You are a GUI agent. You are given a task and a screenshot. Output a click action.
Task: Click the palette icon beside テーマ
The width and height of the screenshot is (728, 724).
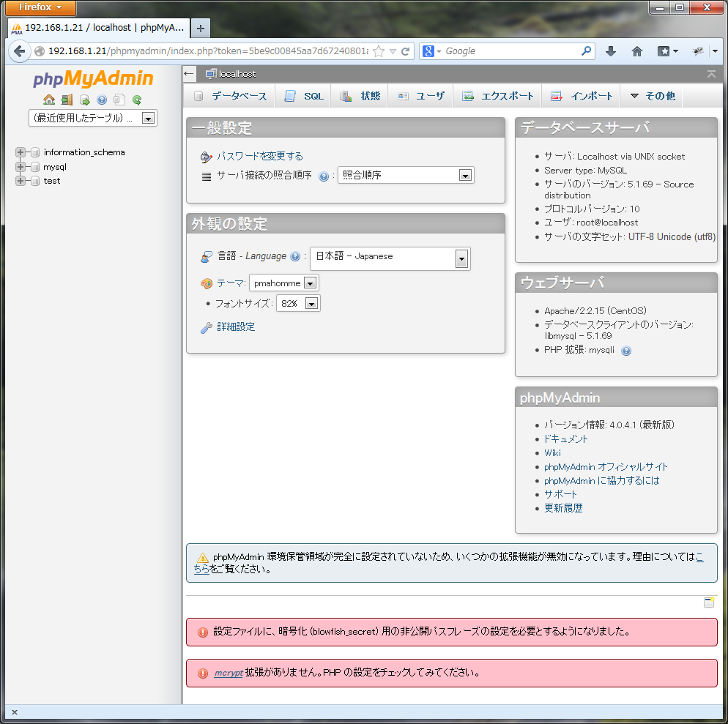tap(206, 283)
